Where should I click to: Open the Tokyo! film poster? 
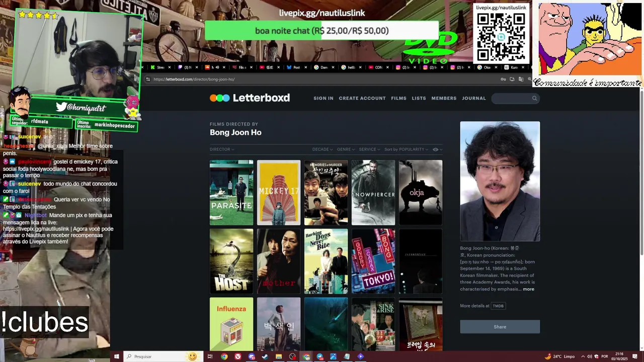373,261
